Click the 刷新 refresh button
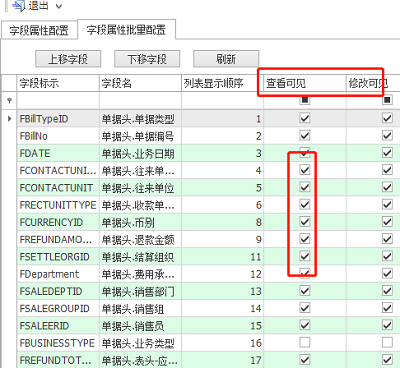The width and height of the screenshot is (400, 368). [x=226, y=59]
